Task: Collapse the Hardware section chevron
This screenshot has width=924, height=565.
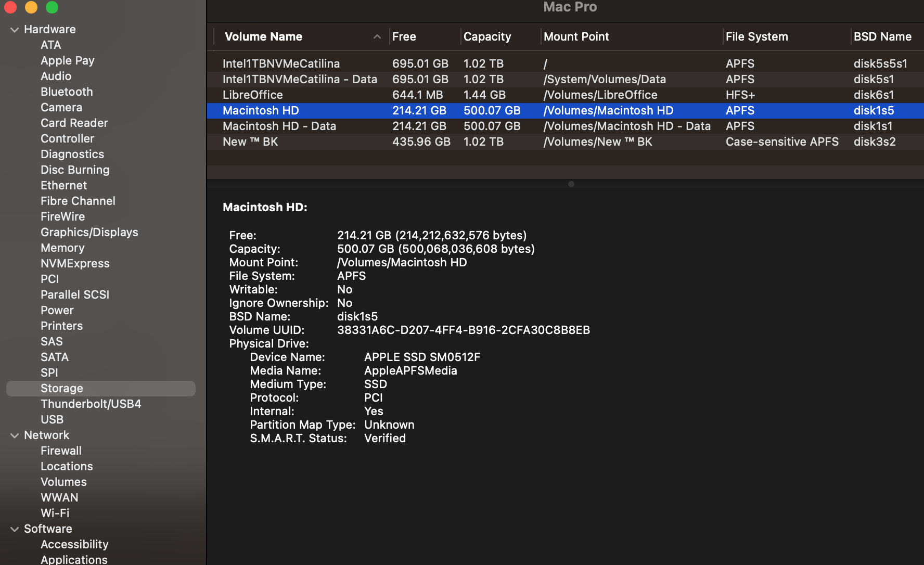Action: pyautogui.click(x=15, y=30)
